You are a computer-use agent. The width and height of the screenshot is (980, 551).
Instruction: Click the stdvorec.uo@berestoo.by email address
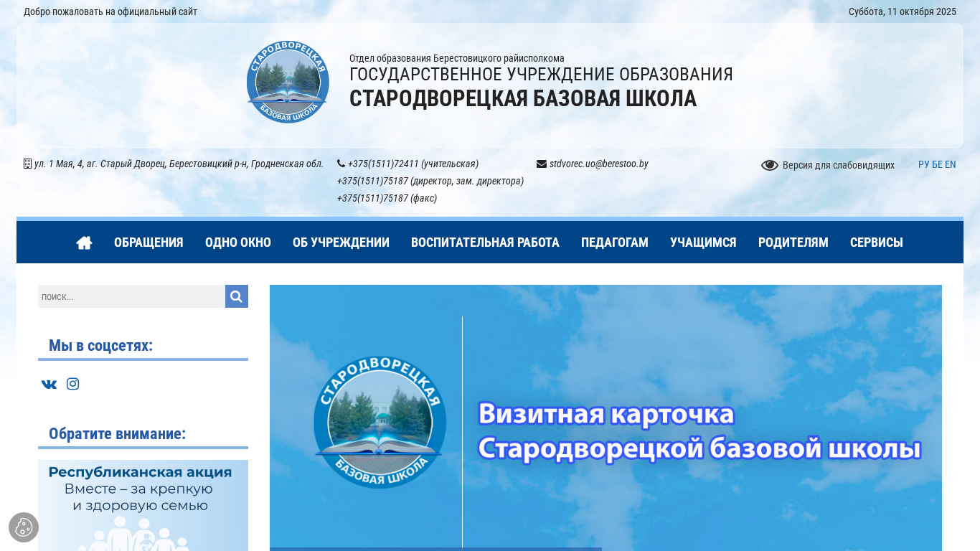pyautogui.click(x=599, y=164)
